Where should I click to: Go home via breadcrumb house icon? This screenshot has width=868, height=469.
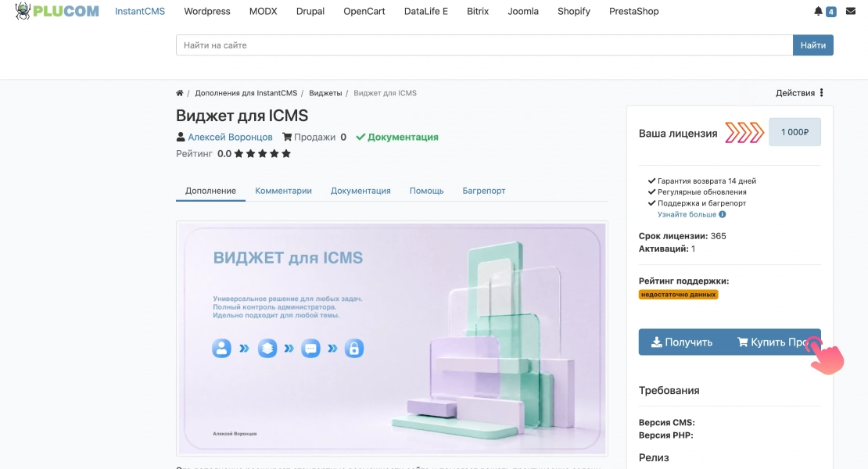[179, 93]
